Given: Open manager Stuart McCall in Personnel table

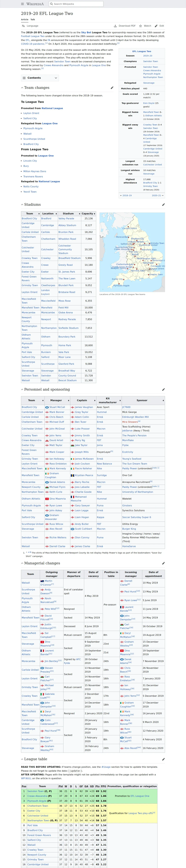Looking at the screenshot, I should point(57,407).
